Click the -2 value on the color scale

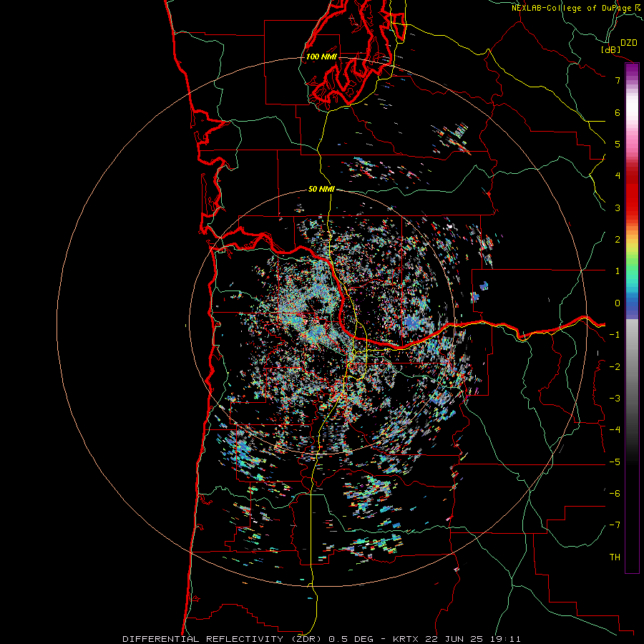click(x=615, y=366)
